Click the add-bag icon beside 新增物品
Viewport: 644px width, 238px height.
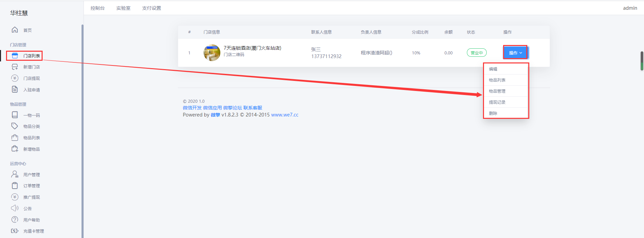[15, 149]
